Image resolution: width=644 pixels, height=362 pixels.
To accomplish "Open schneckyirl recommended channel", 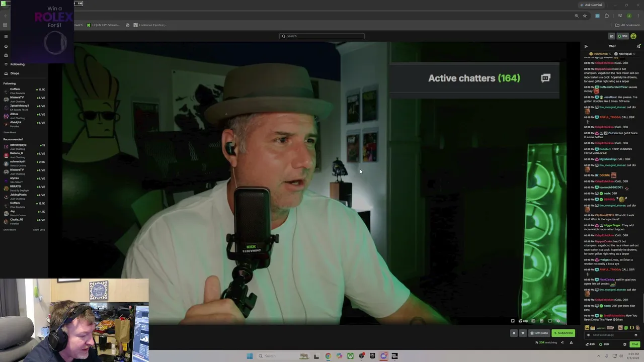I will point(24,163).
